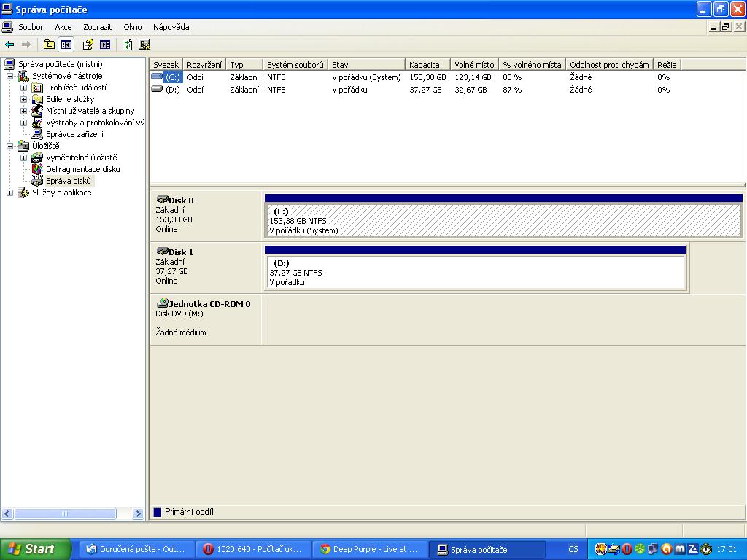This screenshot has width=747, height=560.
Task: Click the Kapacita column header
Action: (426, 65)
